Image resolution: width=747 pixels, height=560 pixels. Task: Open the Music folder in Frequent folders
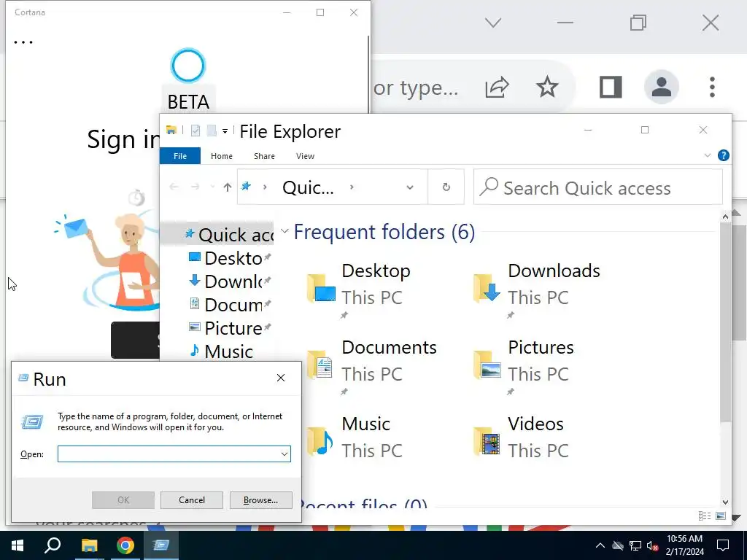click(355, 437)
